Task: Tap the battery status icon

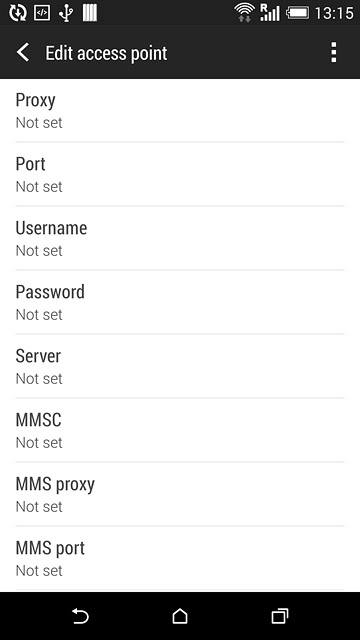Action: 298,13
